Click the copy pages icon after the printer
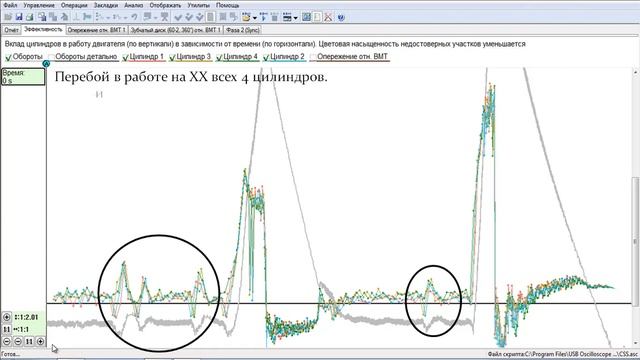 coord(42,17)
